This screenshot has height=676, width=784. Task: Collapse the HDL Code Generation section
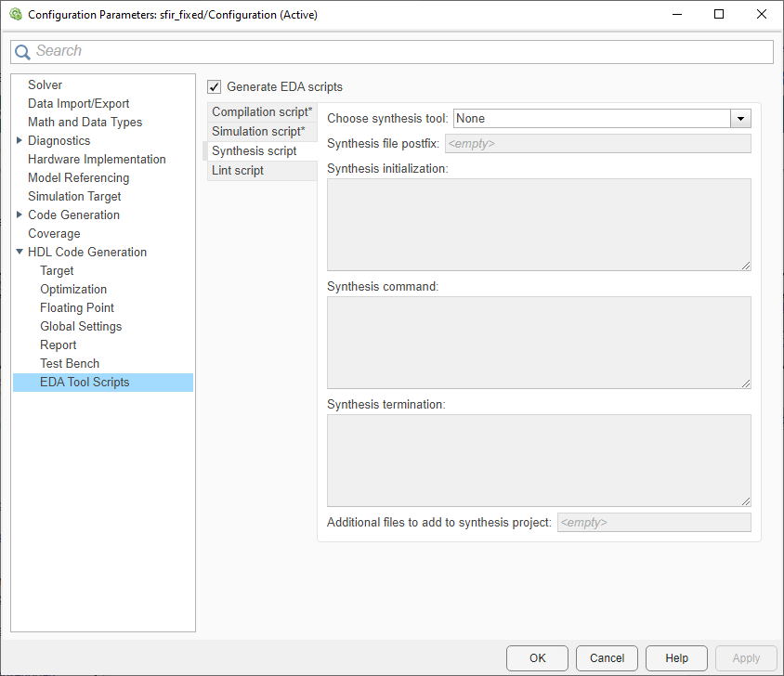click(20, 252)
